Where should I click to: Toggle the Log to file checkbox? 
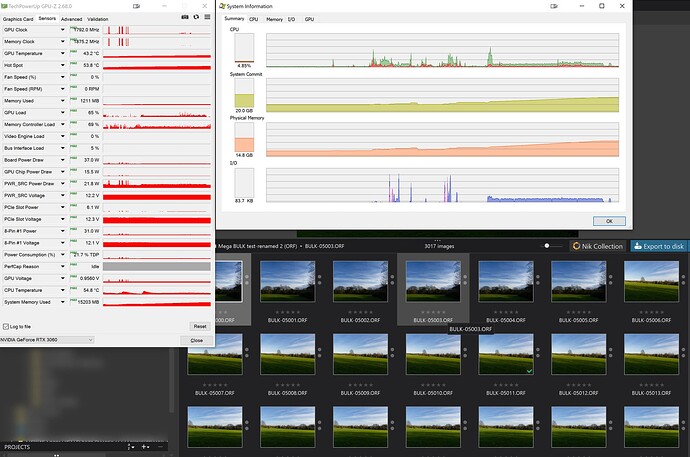pyautogui.click(x=7, y=326)
